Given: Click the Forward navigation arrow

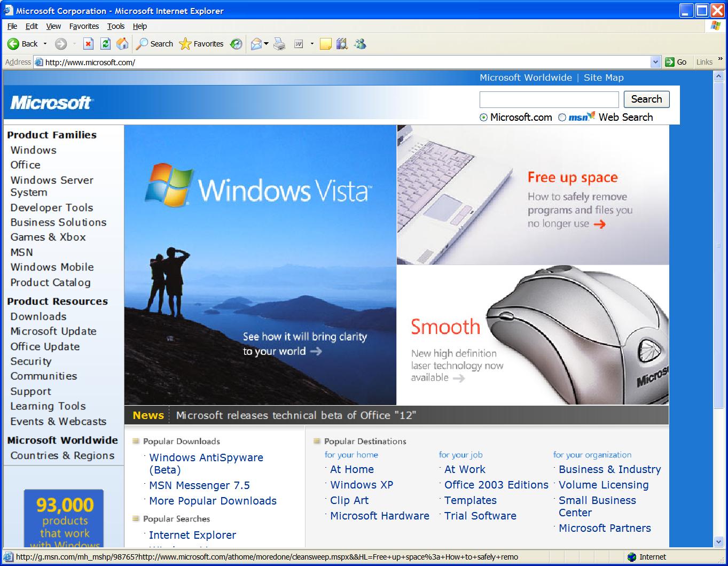Looking at the screenshot, I should (61, 44).
